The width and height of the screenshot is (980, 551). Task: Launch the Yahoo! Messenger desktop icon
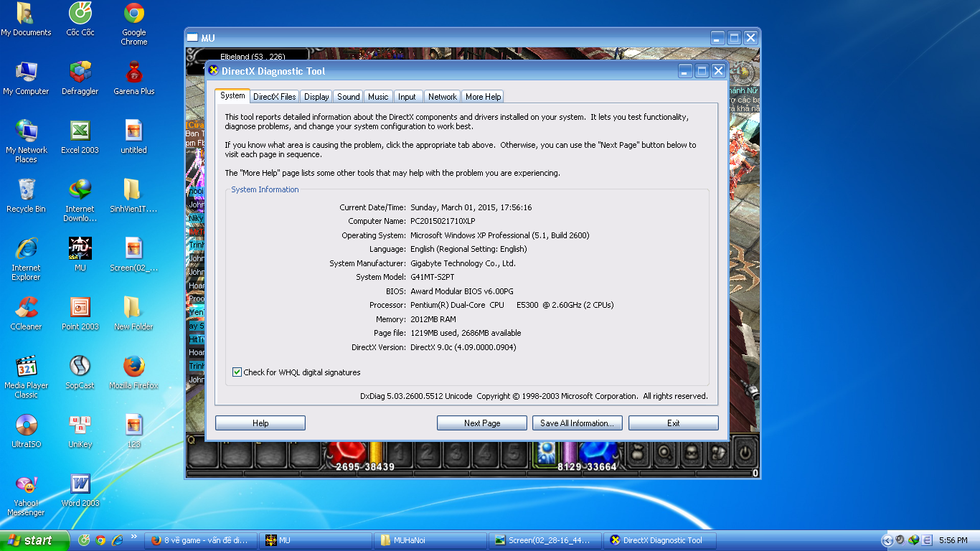point(26,494)
